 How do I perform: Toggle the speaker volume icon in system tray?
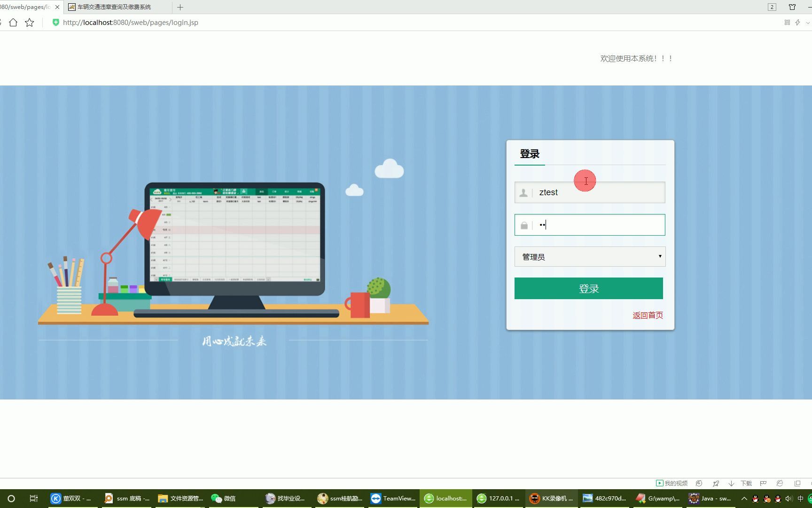point(788,498)
